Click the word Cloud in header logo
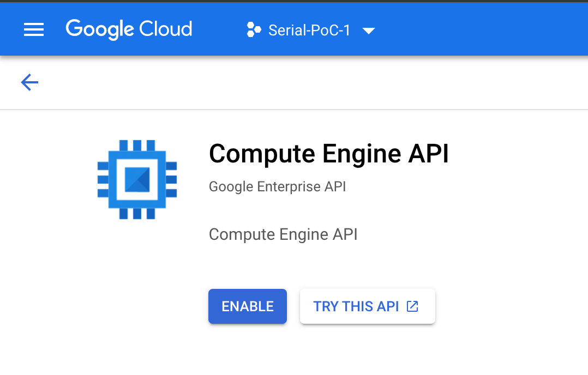This screenshot has width=588, height=375. tap(166, 29)
